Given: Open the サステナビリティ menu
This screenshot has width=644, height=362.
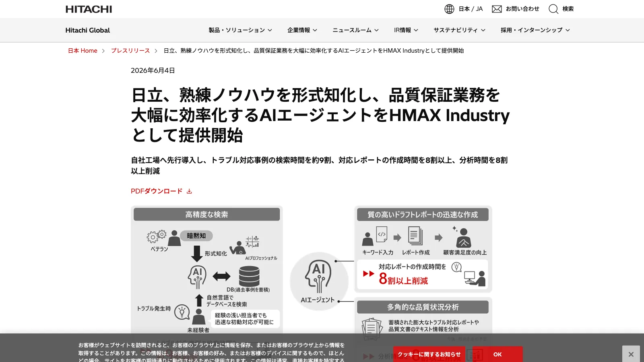Looking at the screenshot, I should pyautogui.click(x=456, y=30).
